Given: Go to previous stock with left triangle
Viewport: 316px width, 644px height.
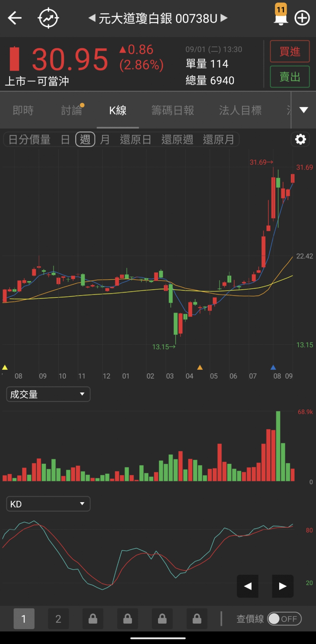Looking at the screenshot, I should 92,18.
